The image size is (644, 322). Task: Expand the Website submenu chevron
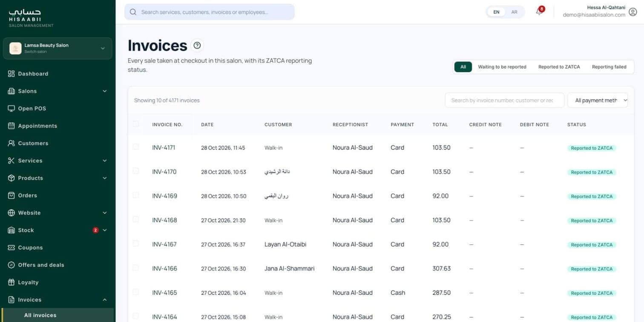click(x=105, y=213)
